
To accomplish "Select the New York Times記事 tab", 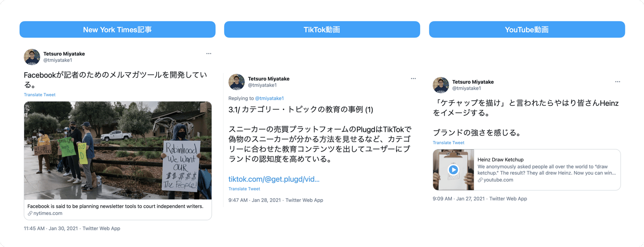I will (x=117, y=30).
